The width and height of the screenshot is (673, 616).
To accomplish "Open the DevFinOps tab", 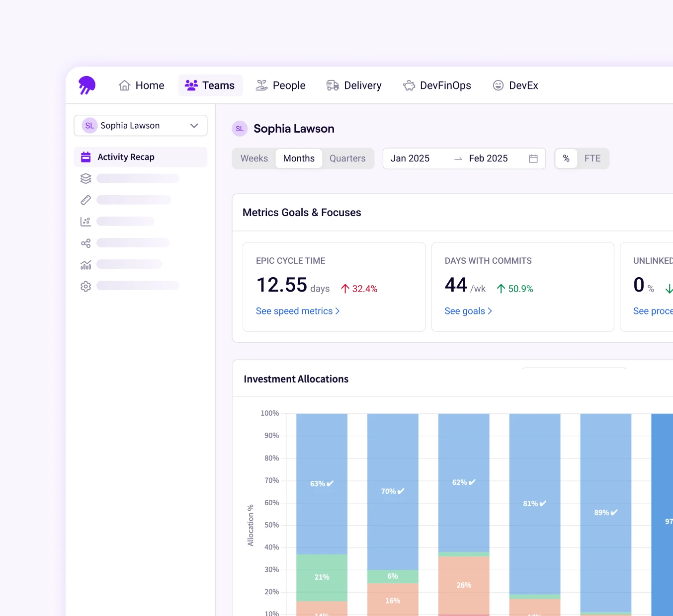I will pyautogui.click(x=437, y=85).
